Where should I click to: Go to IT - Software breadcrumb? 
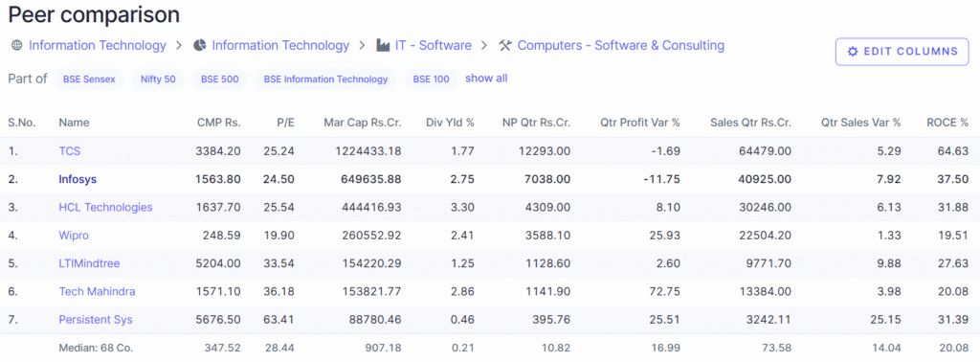tap(433, 46)
